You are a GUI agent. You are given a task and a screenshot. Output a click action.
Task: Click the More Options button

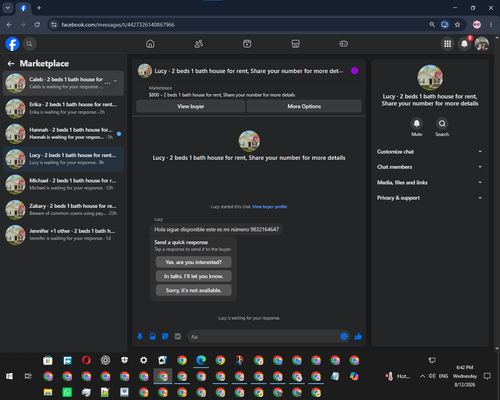tap(304, 106)
